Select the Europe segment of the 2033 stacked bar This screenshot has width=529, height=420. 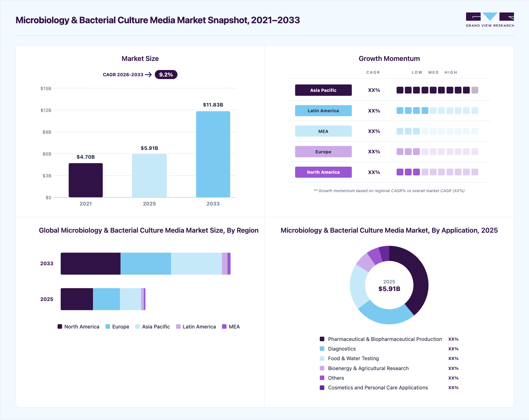[x=146, y=264]
